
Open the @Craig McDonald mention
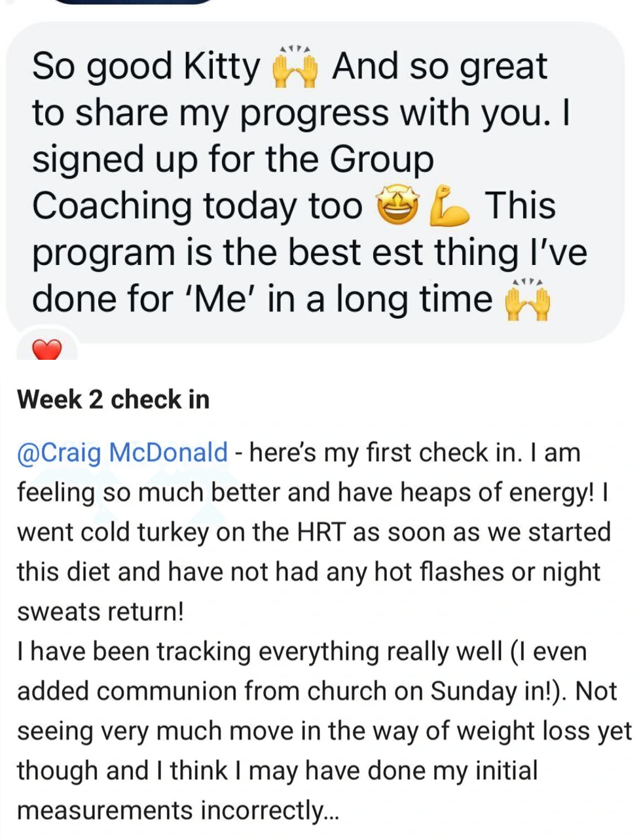[x=122, y=453]
